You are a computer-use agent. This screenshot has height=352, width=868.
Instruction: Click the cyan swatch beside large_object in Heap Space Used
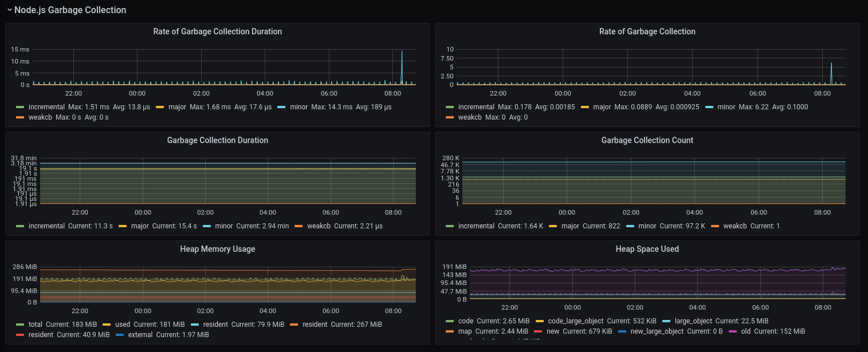pyautogui.click(x=666, y=321)
